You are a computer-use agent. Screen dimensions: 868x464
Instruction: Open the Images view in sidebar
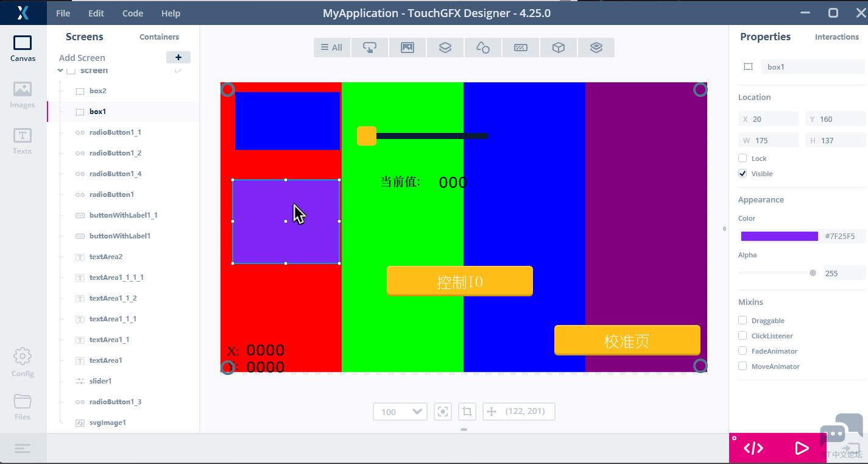tap(23, 95)
